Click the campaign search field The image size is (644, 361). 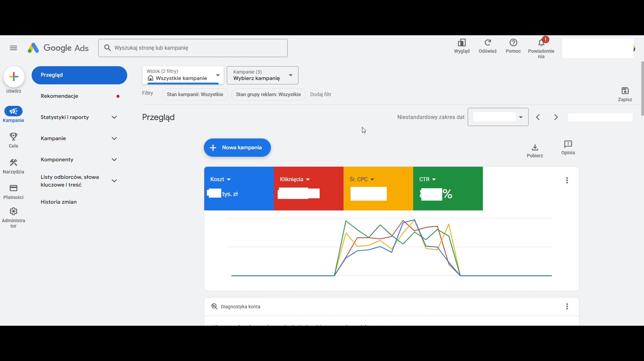click(193, 48)
